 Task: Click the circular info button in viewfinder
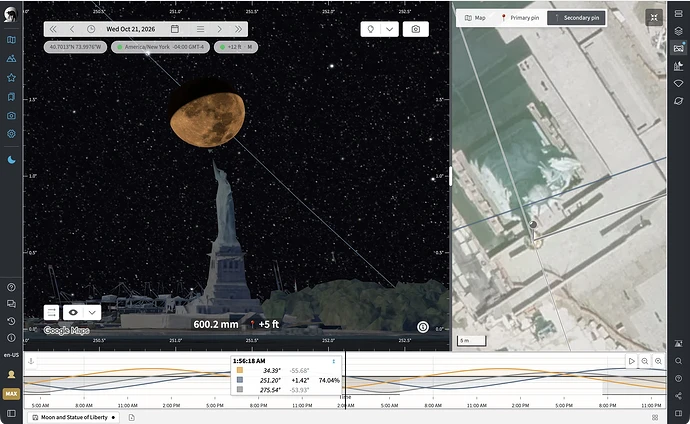(423, 327)
